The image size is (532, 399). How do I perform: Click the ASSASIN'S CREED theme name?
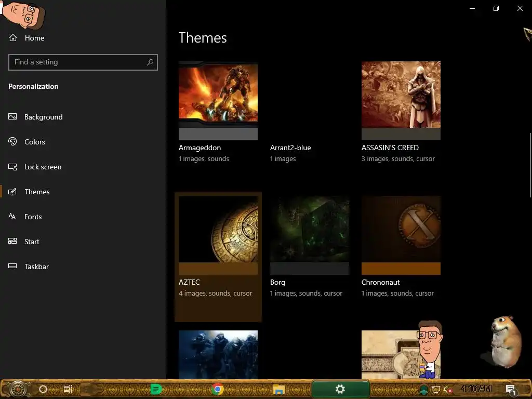(x=390, y=148)
